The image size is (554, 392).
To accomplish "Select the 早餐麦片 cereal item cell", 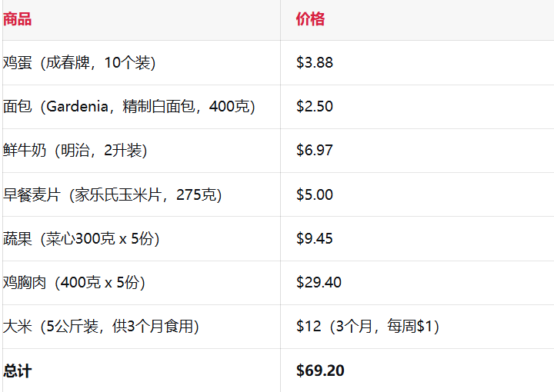I will click(112, 195).
